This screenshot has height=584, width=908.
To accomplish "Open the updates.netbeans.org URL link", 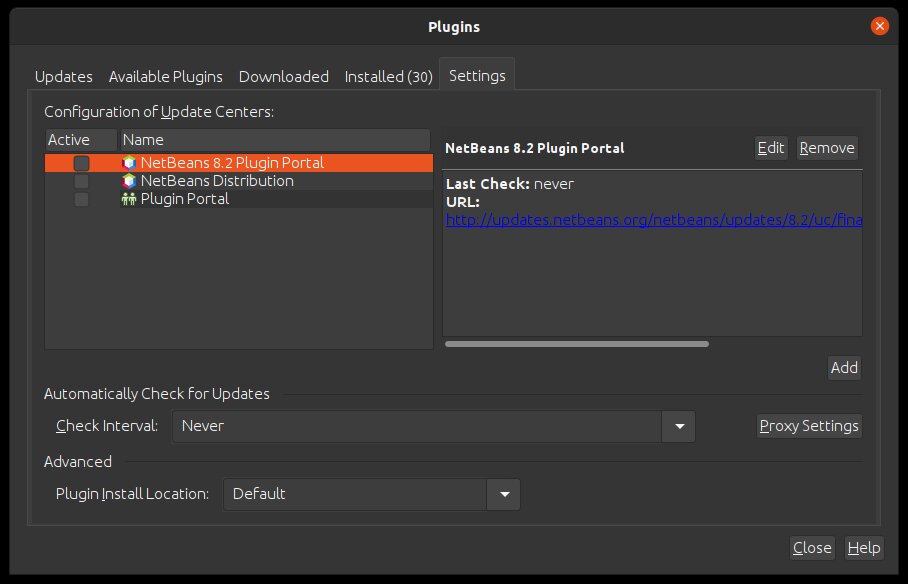I will click(650, 220).
